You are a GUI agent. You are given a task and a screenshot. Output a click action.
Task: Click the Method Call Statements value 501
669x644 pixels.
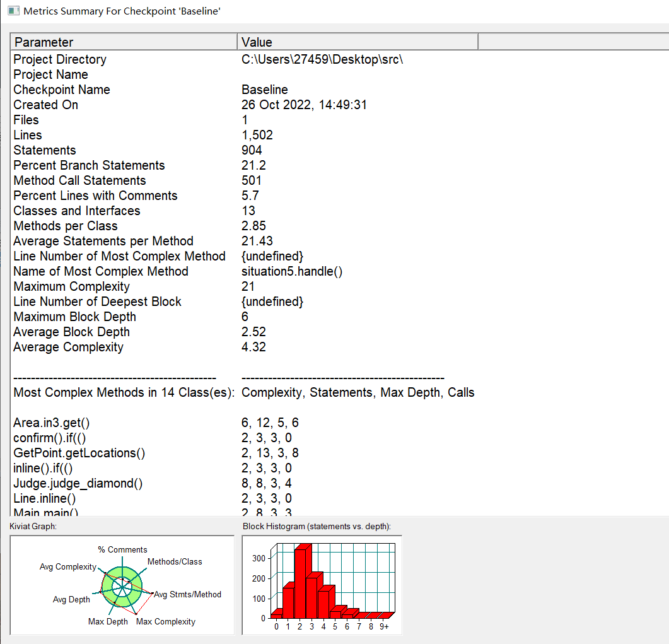coord(252,180)
